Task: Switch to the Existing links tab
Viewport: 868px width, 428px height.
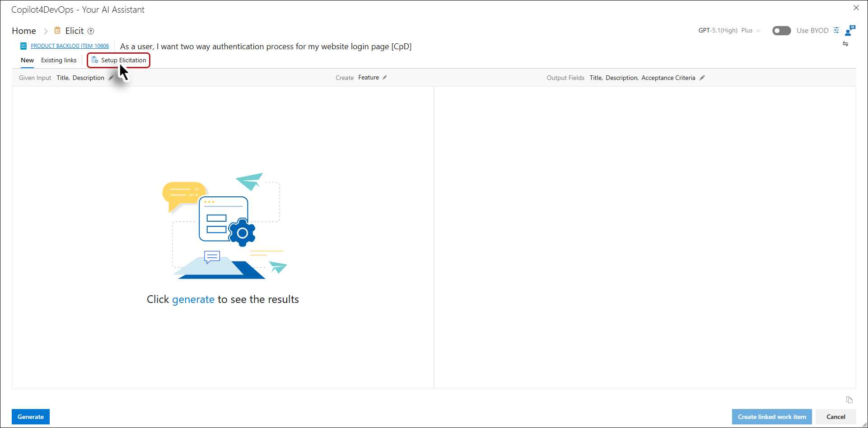Action: coord(59,60)
